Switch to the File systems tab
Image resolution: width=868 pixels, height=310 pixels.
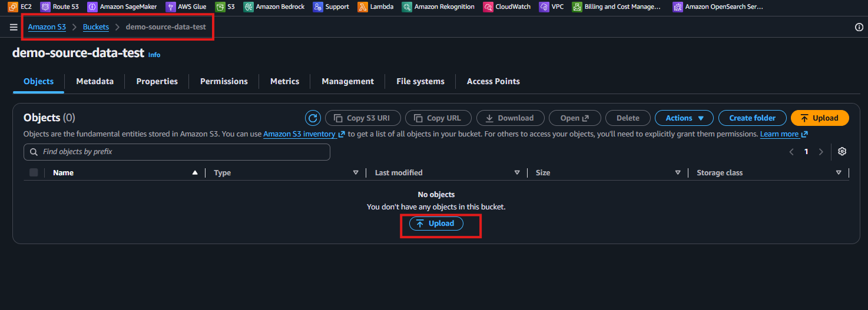click(420, 82)
